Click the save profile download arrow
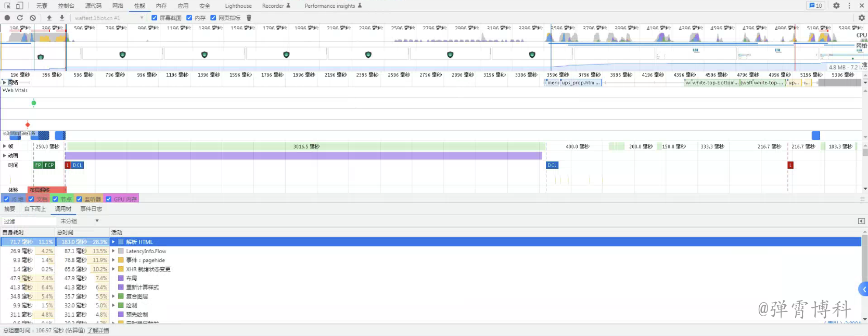The height and width of the screenshot is (336, 868). coord(62,18)
